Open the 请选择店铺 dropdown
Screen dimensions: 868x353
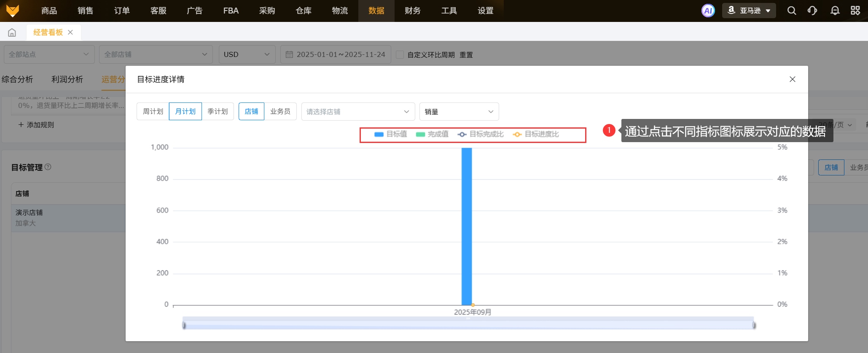pyautogui.click(x=358, y=111)
